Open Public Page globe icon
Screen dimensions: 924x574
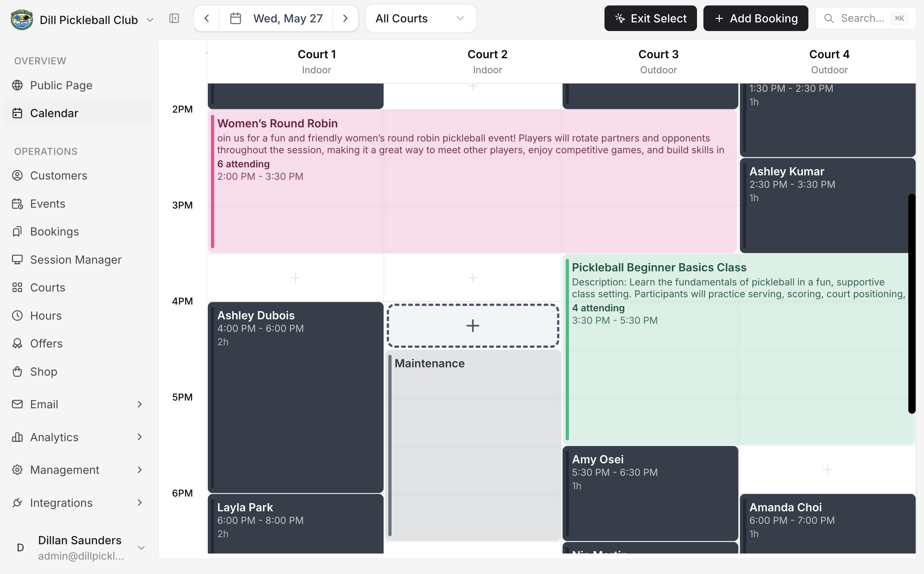tap(17, 85)
